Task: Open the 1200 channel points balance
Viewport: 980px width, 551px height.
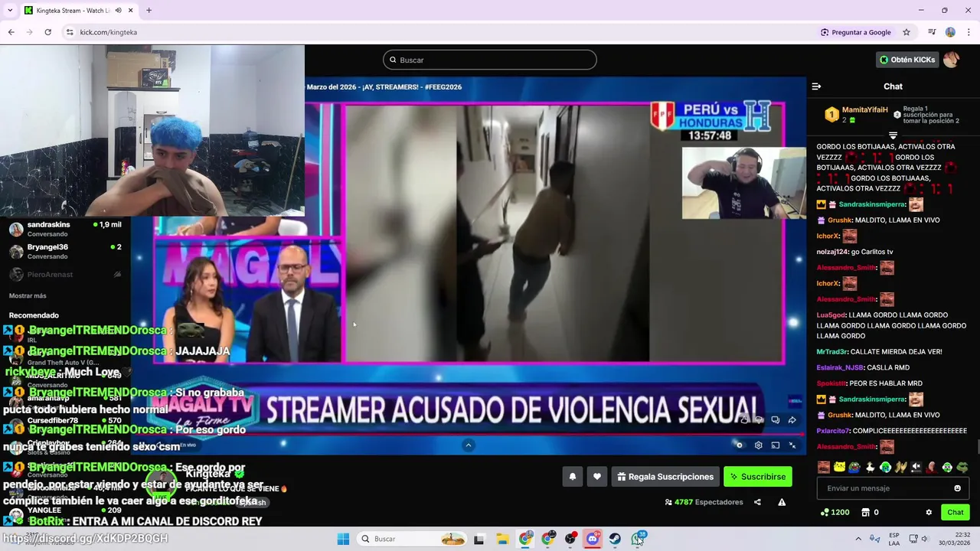Action: click(x=835, y=513)
